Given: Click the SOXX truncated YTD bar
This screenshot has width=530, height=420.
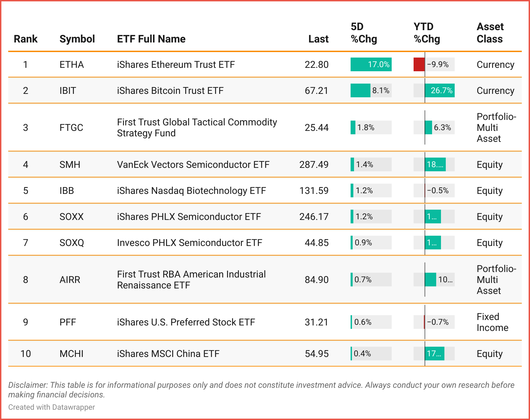Looking at the screenshot, I should (x=433, y=217).
